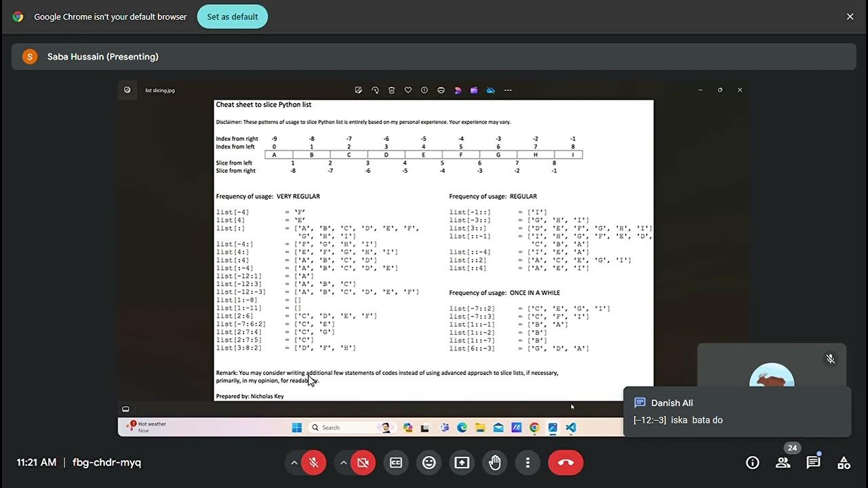Click the list slicing.jpg file name
This screenshot has height=488, width=868.
point(160,90)
